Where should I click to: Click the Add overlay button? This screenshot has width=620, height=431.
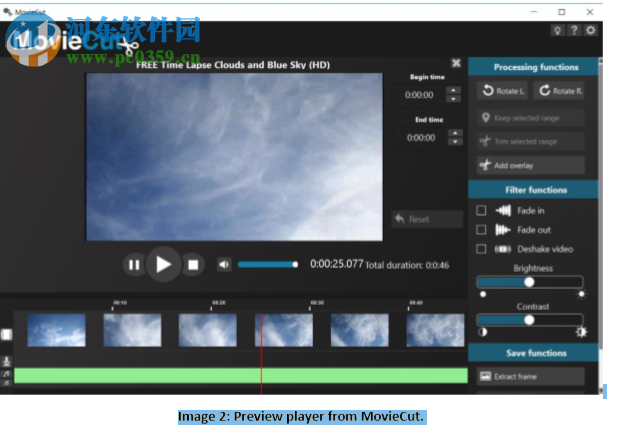click(x=530, y=165)
